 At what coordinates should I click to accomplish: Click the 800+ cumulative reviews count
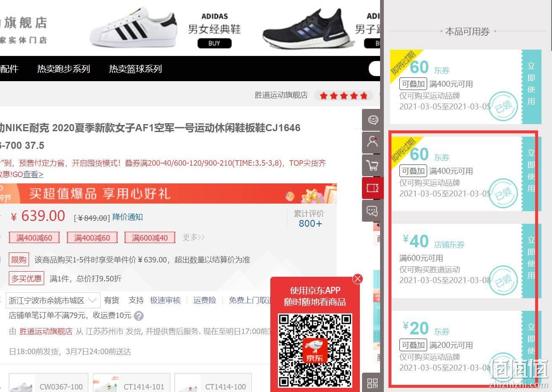click(310, 224)
